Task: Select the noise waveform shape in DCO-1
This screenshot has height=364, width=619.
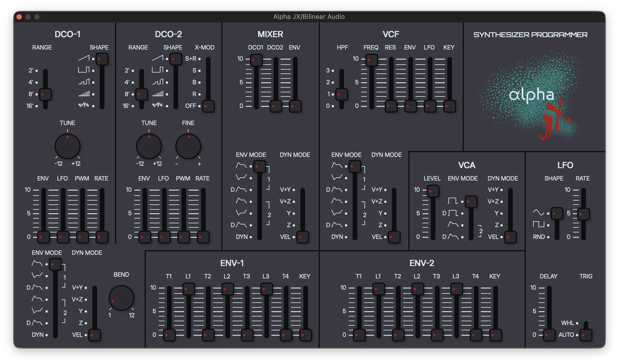Action: coord(84,105)
